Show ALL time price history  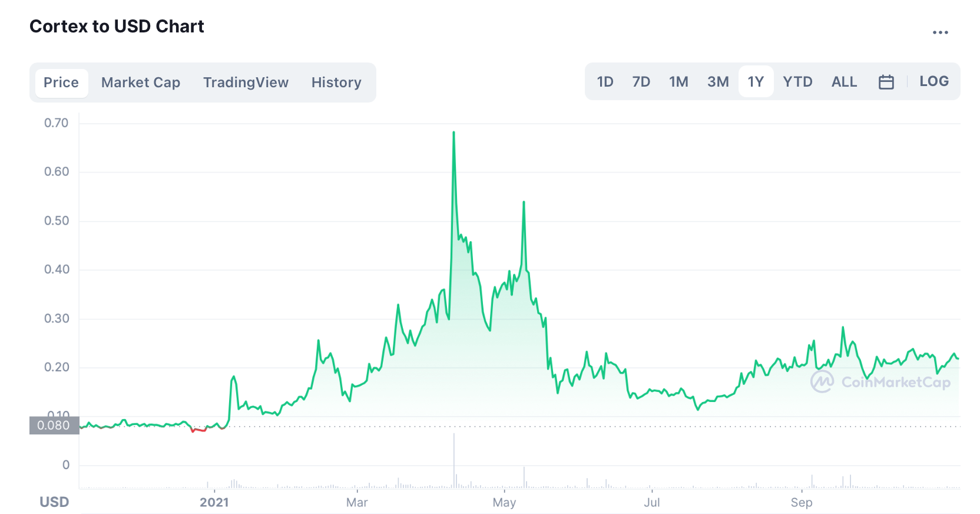844,82
